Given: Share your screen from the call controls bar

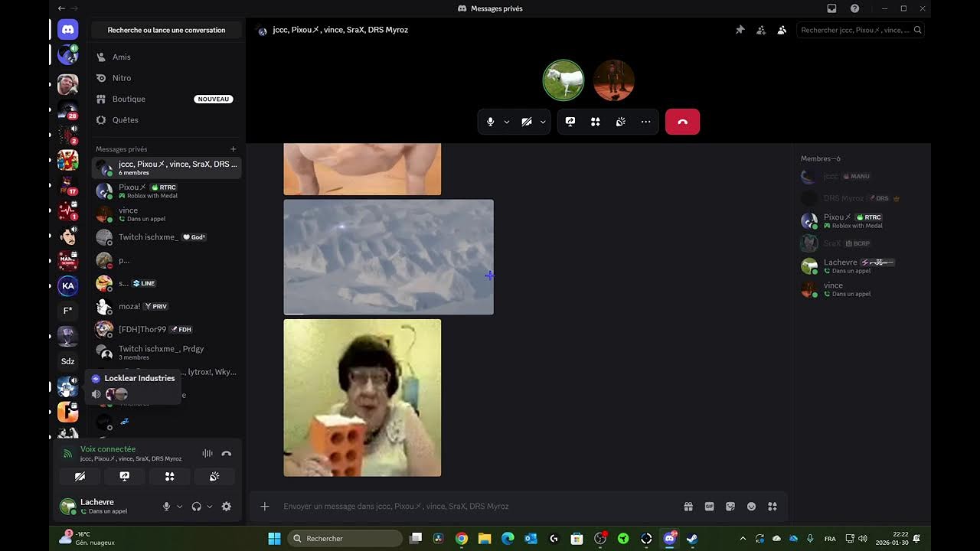Looking at the screenshot, I should pyautogui.click(x=570, y=122).
